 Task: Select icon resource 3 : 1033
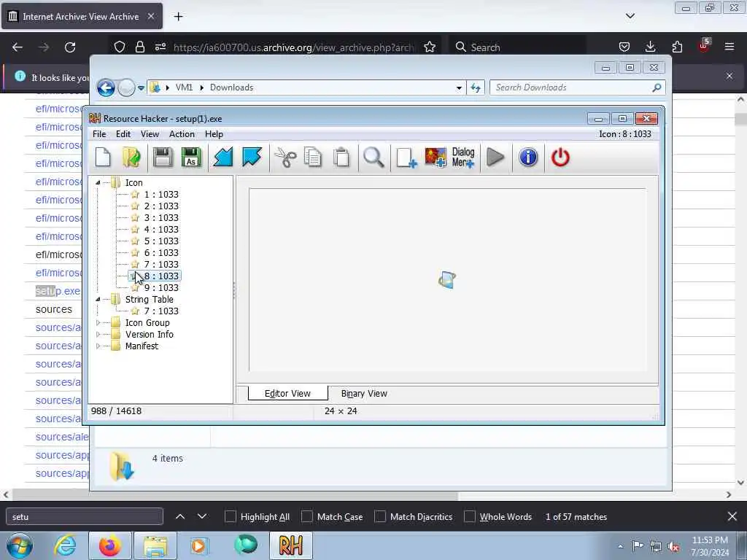161,217
